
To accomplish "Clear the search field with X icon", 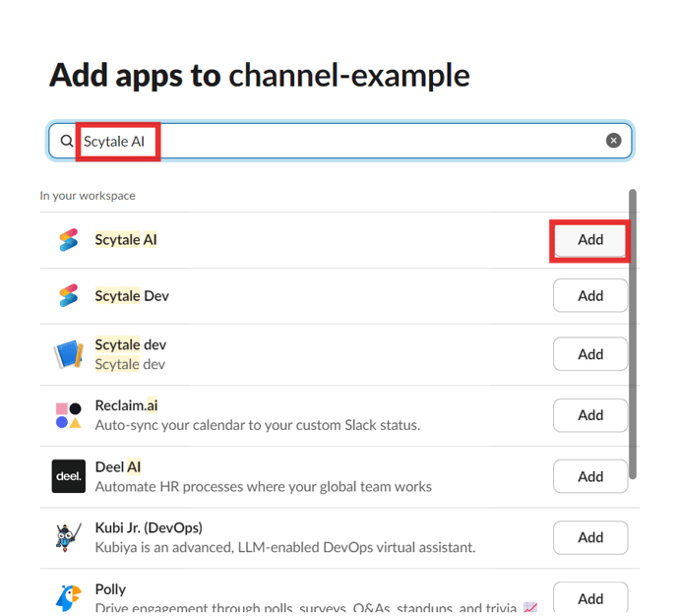I will point(614,141).
